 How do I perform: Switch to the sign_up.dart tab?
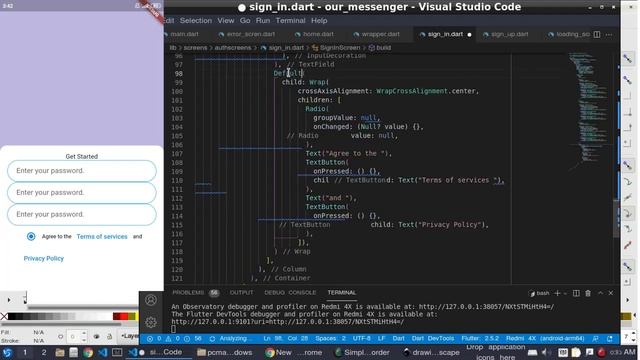tap(506, 34)
